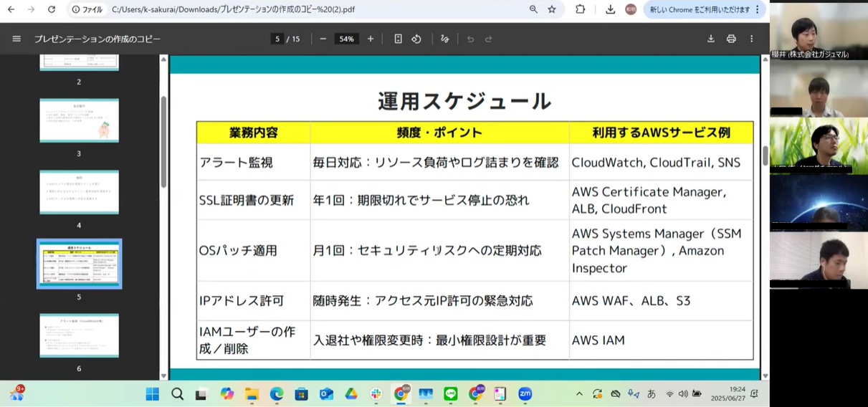Open LINE from the taskbar

(451, 393)
